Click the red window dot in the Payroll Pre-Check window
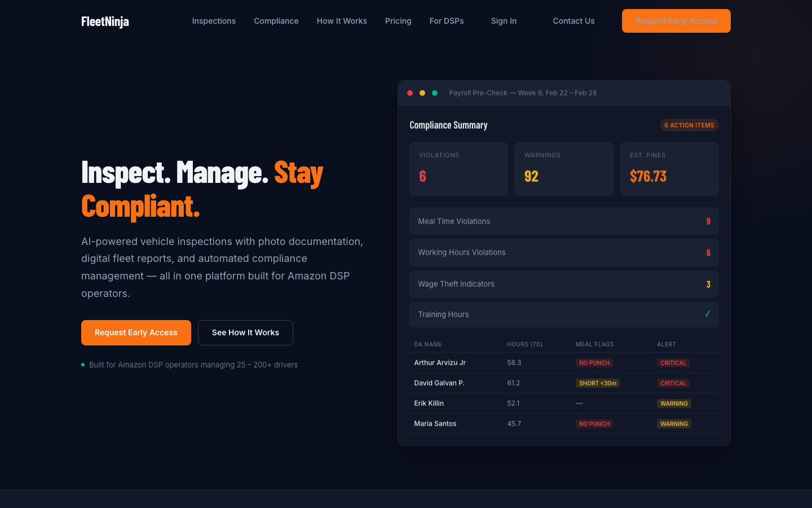Viewport: 812px width, 508px height. click(410, 93)
